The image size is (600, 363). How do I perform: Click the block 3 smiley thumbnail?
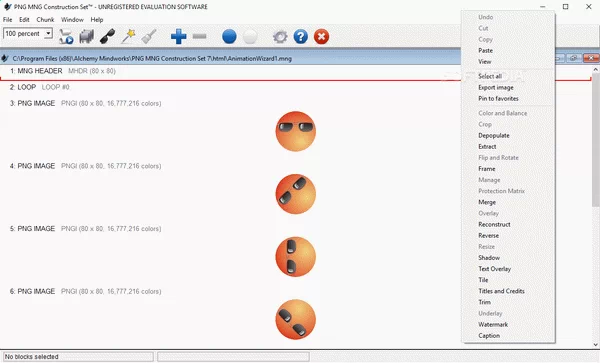pyautogui.click(x=295, y=131)
